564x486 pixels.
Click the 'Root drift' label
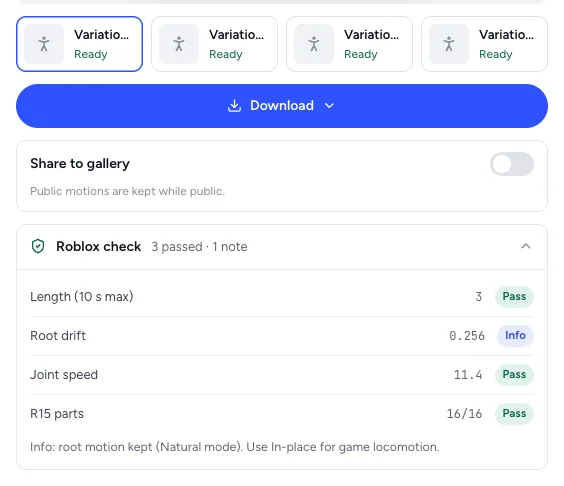tap(58, 336)
